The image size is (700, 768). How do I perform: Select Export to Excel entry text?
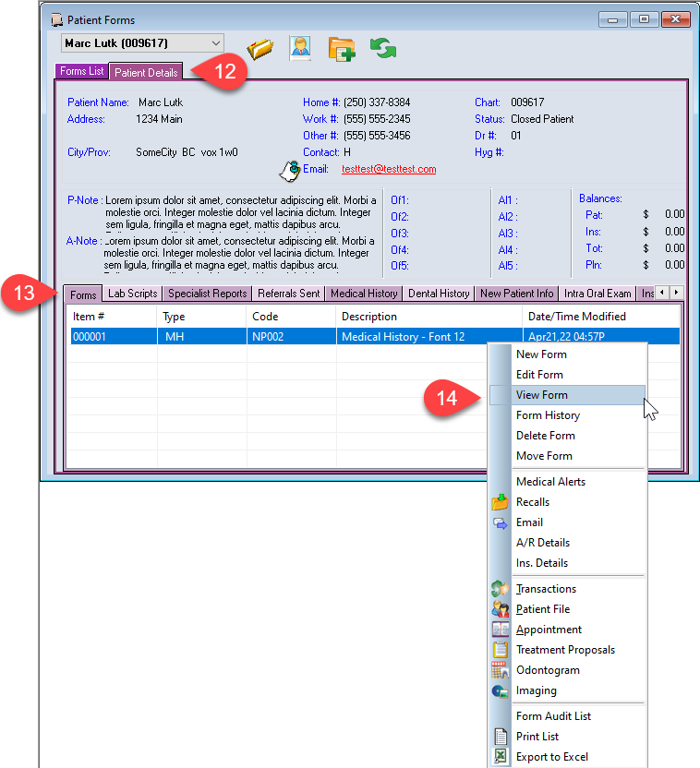pyautogui.click(x=552, y=757)
